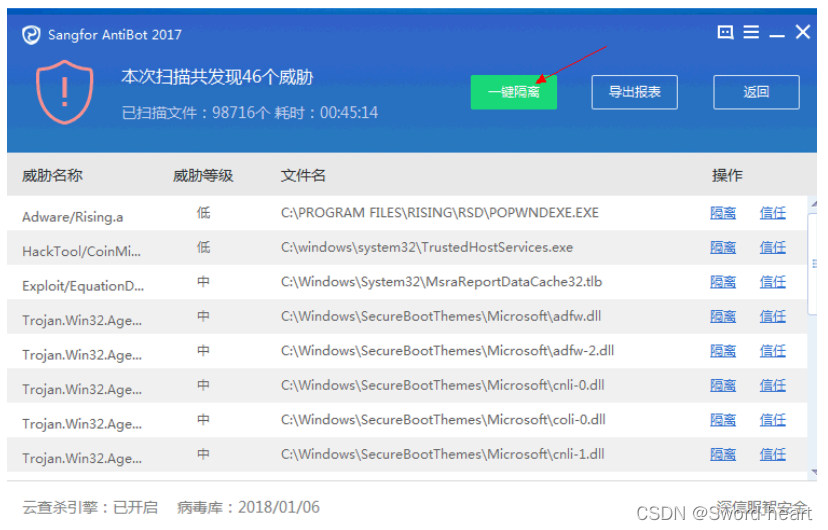Click the 文件名 column header

(x=303, y=175)
